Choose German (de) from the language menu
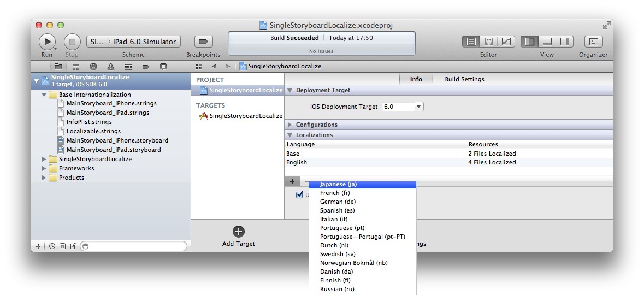The height and width of the screenshot is (295, 644). coord(363,202)
